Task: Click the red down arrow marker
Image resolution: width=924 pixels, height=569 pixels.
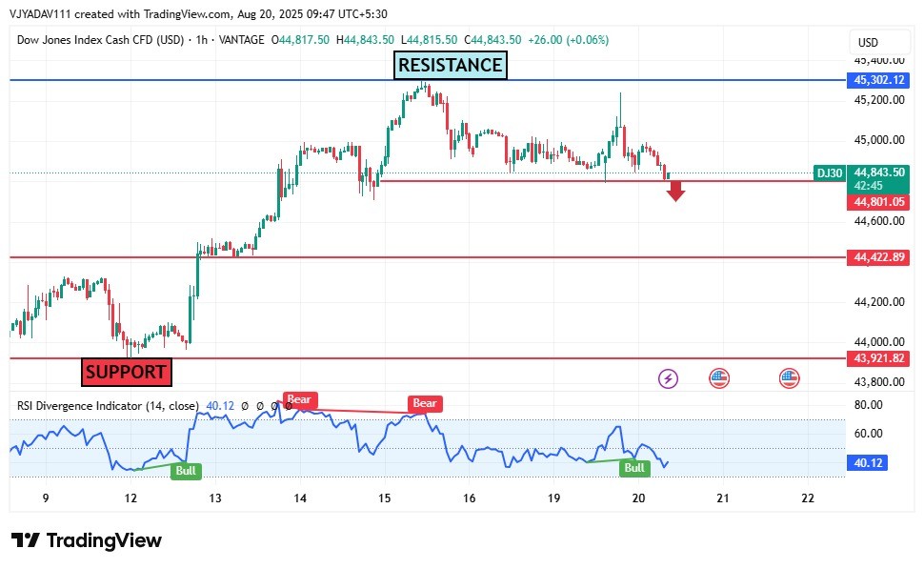Action: tap(675, 192)
